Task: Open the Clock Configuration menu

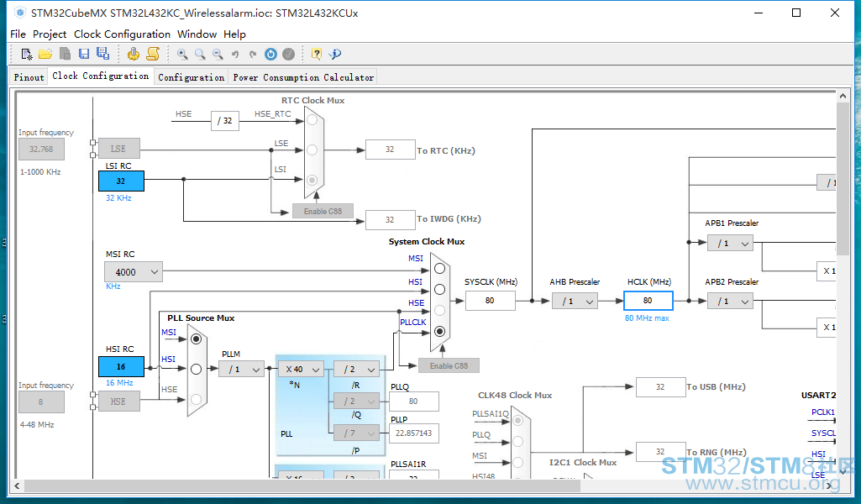Action: pos(122,34)
